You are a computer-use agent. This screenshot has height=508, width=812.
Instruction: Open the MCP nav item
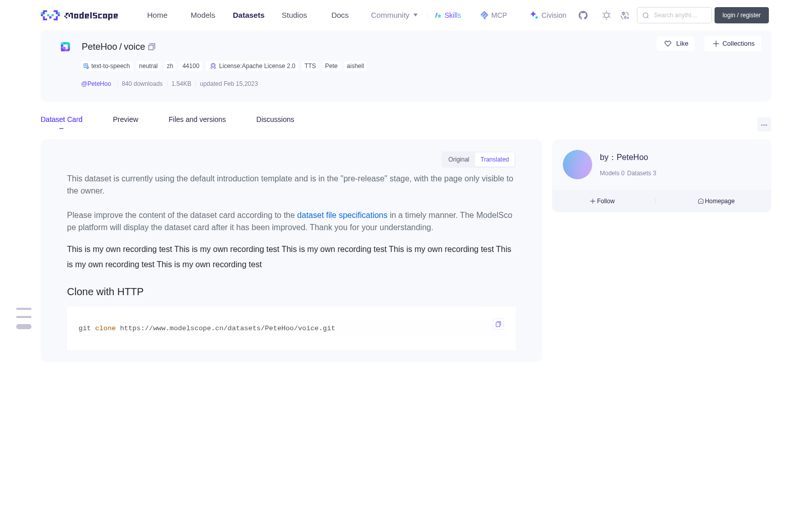coord(494,15)
